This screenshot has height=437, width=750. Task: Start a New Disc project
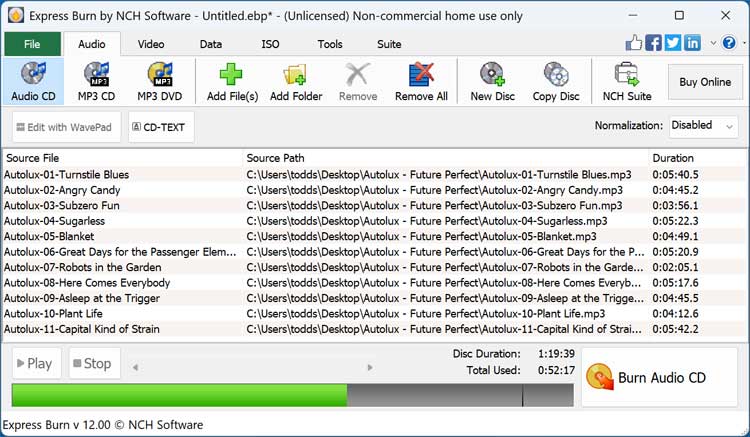point(492,81)
